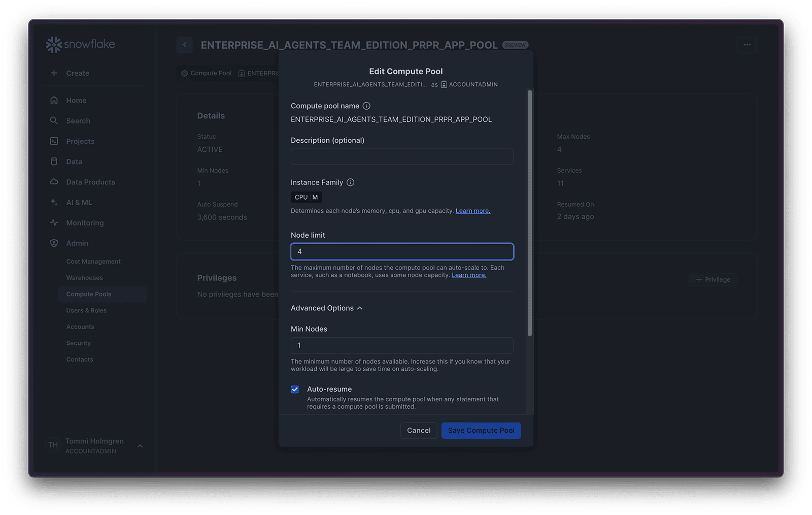Viewport: 812px width, 515px height.
Task: Click Learn more link under Instance Family
Action: (472, 211)
